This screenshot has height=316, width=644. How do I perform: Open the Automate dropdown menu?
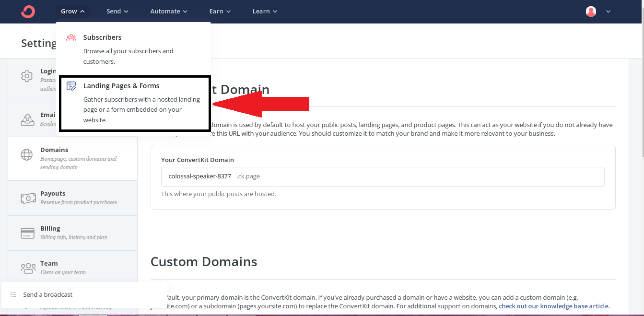pyautogui.click(x=168, y=11)
